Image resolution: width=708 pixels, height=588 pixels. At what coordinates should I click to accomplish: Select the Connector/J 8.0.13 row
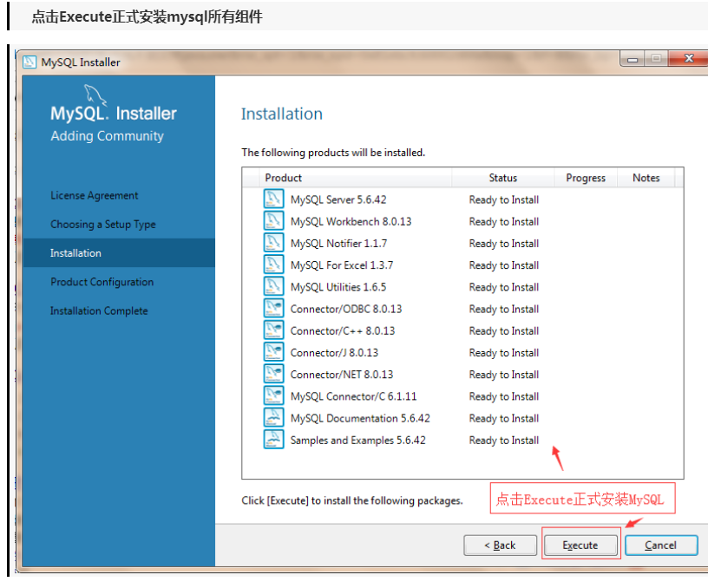click(462, 352)
